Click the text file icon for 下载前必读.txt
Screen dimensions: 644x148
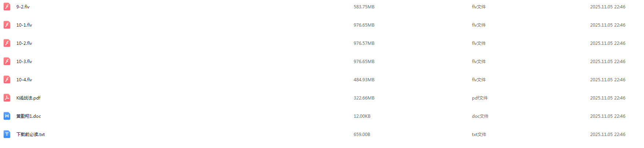click(7, 134)
